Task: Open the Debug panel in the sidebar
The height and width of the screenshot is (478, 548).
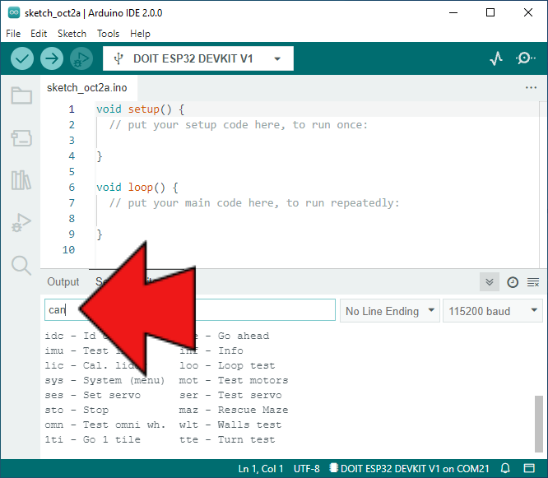Action: 21,223
